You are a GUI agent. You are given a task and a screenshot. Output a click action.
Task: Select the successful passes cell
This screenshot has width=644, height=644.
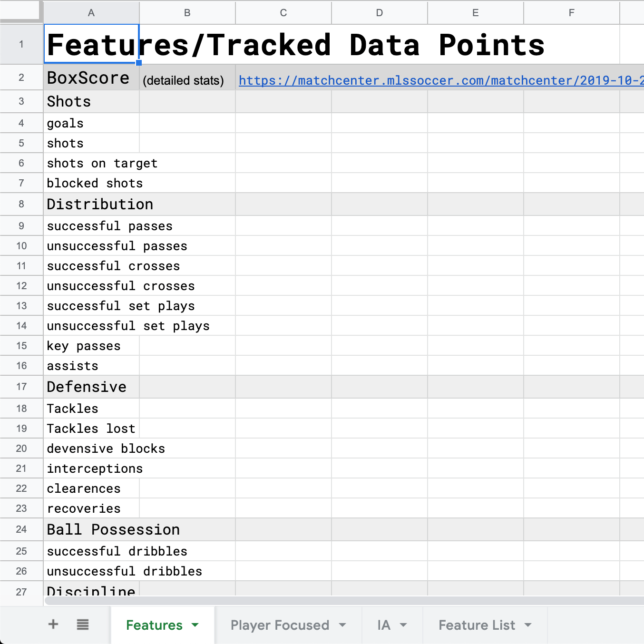(109, 226)
